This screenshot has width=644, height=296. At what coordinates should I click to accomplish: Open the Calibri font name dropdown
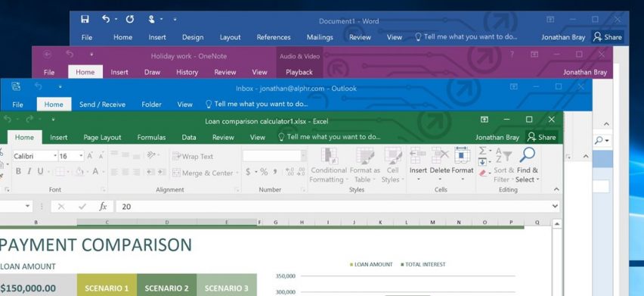(55, 156)
